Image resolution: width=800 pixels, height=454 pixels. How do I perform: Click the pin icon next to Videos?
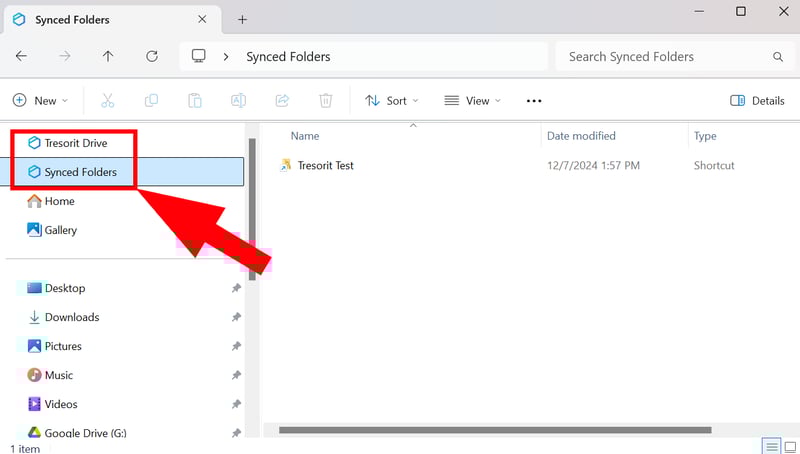click(x=236, y=405)
